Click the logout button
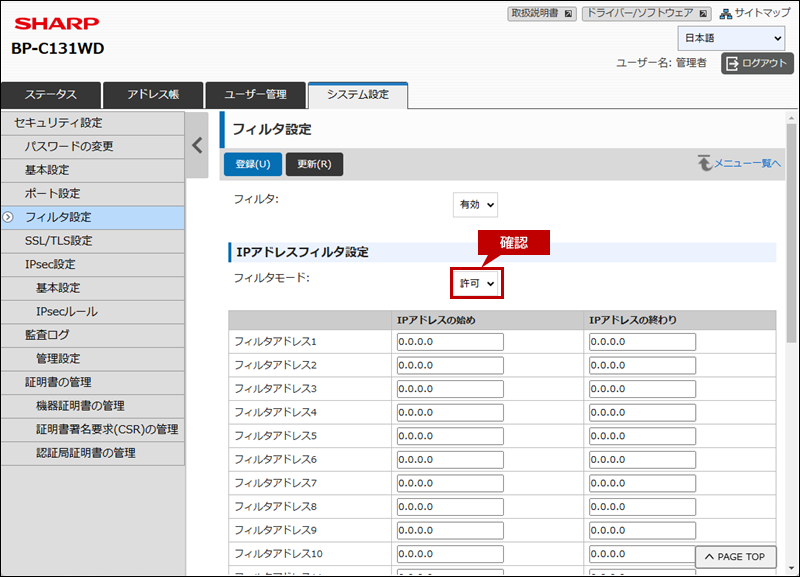The width and height of the screenshot is (800, 577). [757, 63]
